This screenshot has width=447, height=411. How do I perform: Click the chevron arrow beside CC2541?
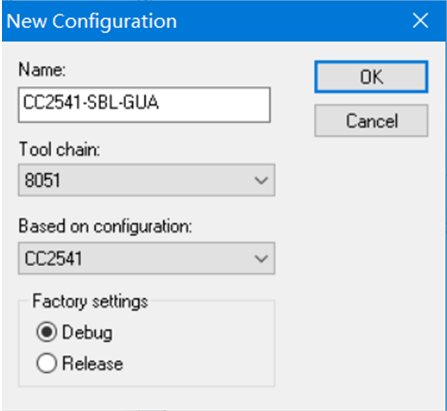coord(261,259)
